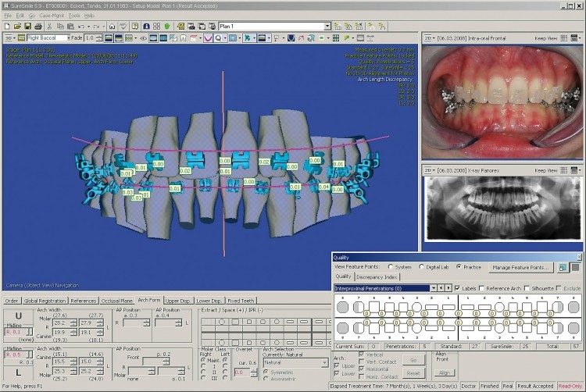Click the green grid icon in view toolbar
Image resolution: width=586 pixels, height=392 pixels.
(336, 38)
